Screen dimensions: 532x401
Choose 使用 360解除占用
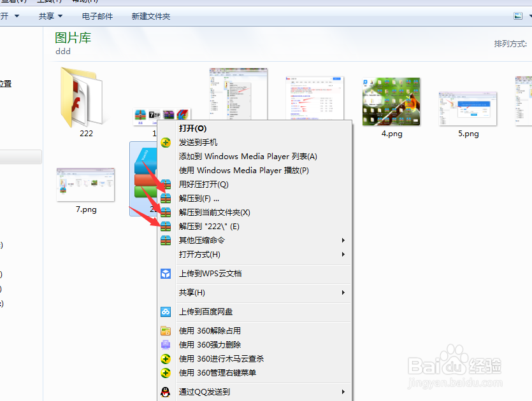[x=255, y=331]
